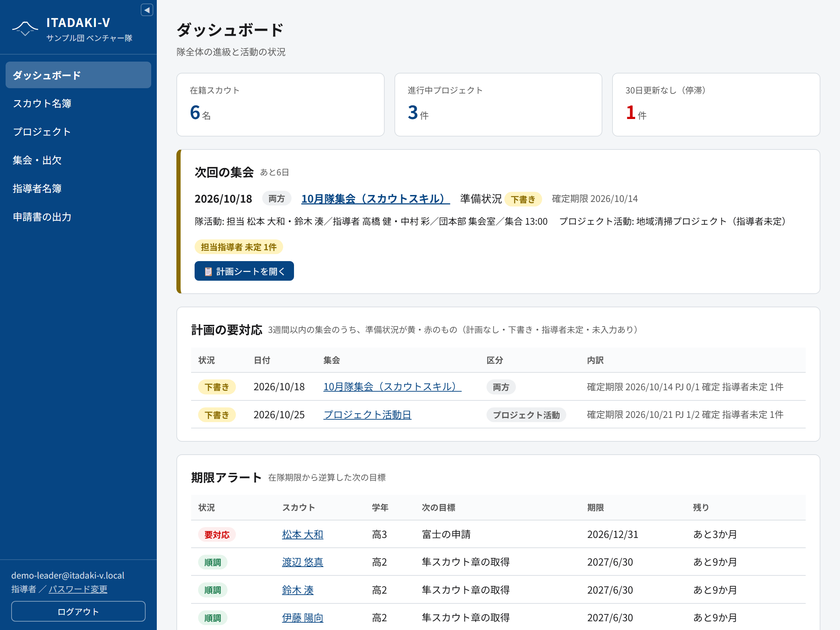Open the パスワード変更 link
This screenshot has width=840, height=630.
coord(78,589)
